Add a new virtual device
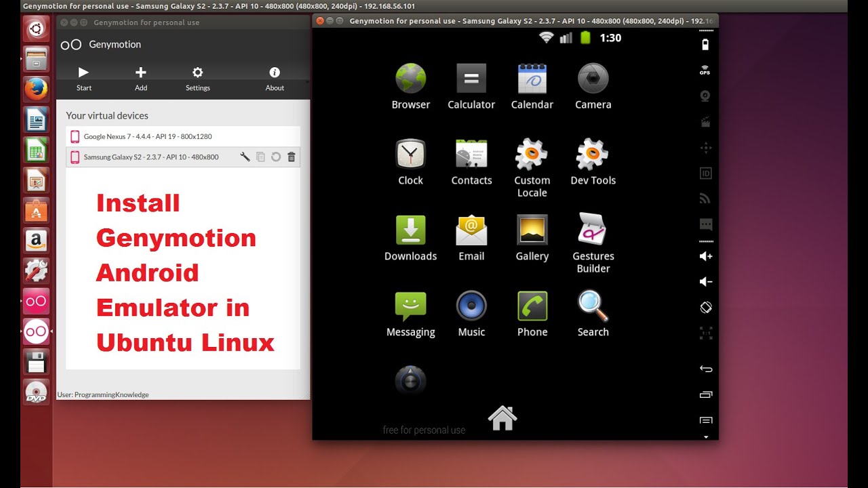Image resolution: width=868 pixels, height=488 pixels. pos(141,79)
